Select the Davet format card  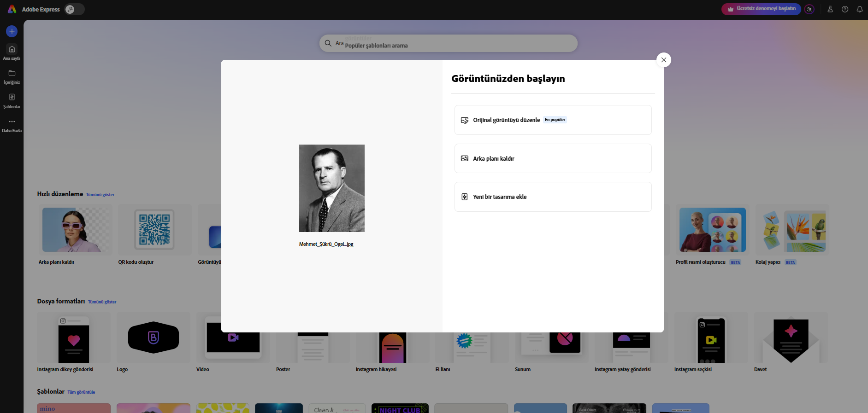pos(791,337)
